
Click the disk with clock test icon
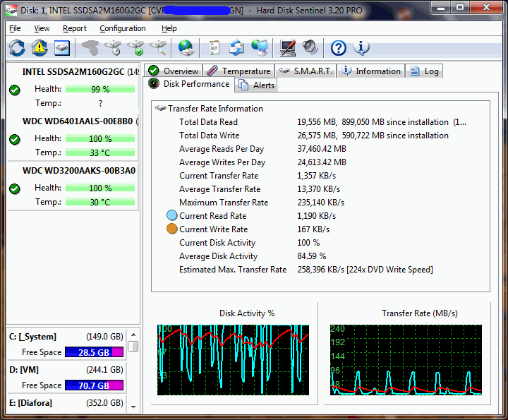point(113,48)
